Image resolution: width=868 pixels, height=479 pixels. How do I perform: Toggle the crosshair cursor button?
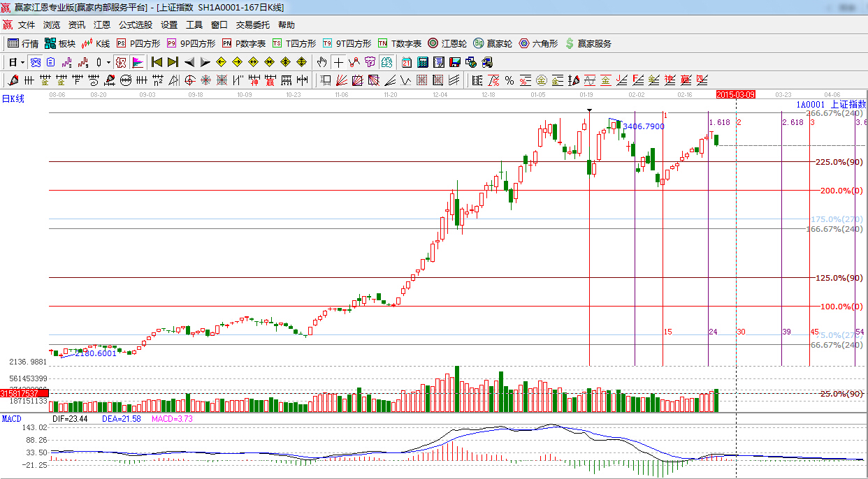pos(338,62)
